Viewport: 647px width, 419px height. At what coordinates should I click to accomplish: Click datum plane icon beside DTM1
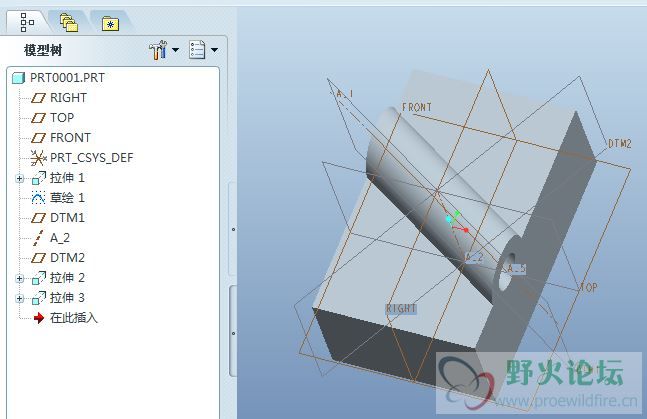tap(38, 218)
